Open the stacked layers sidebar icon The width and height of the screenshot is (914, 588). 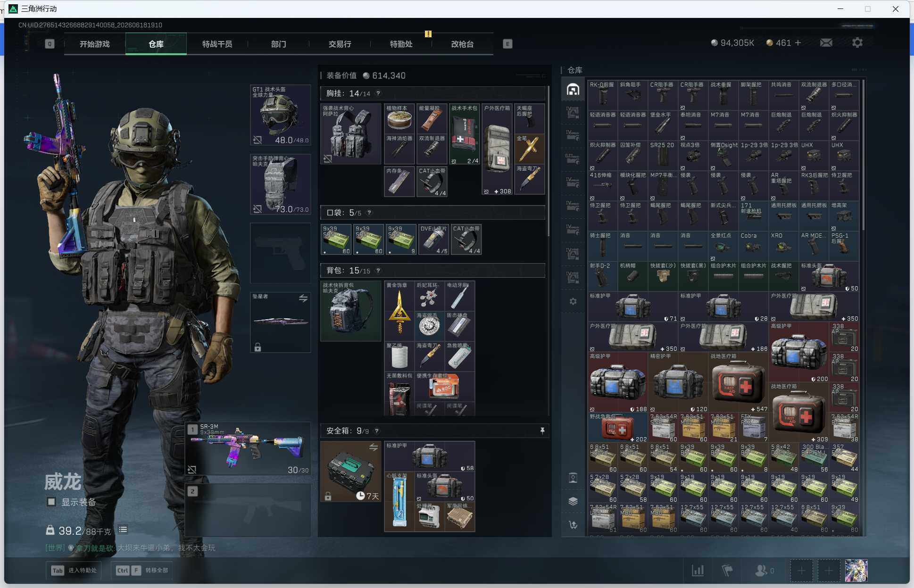(573, 501)
